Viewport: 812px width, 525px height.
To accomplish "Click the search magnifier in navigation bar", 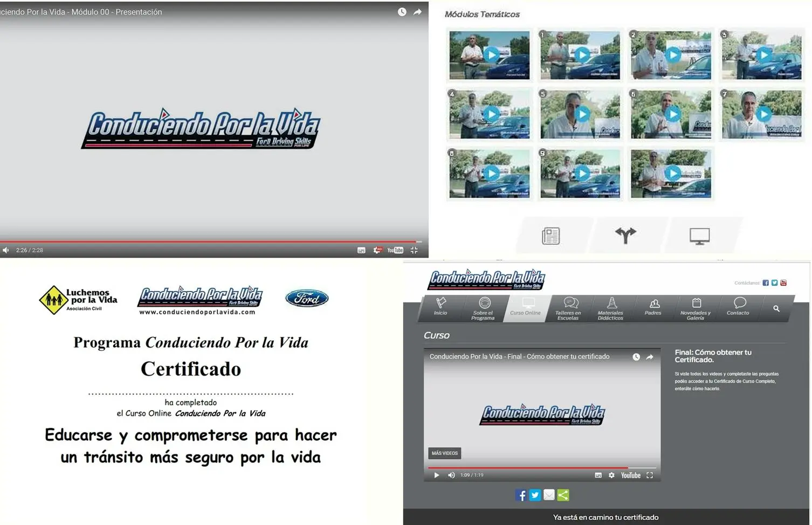I will coord(776,308).
